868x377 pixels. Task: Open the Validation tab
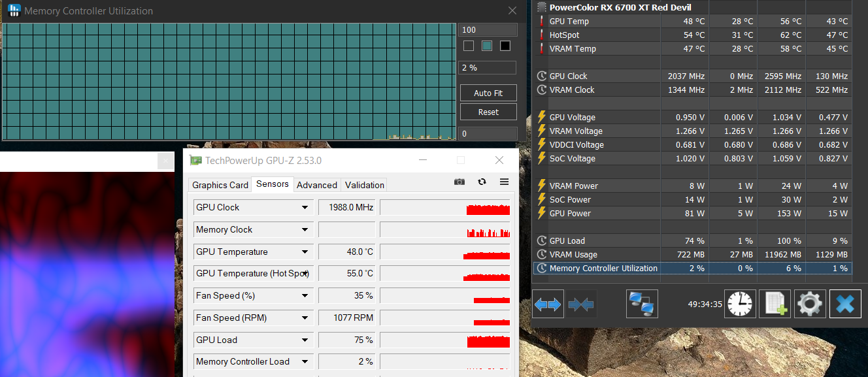coord(364,185)
